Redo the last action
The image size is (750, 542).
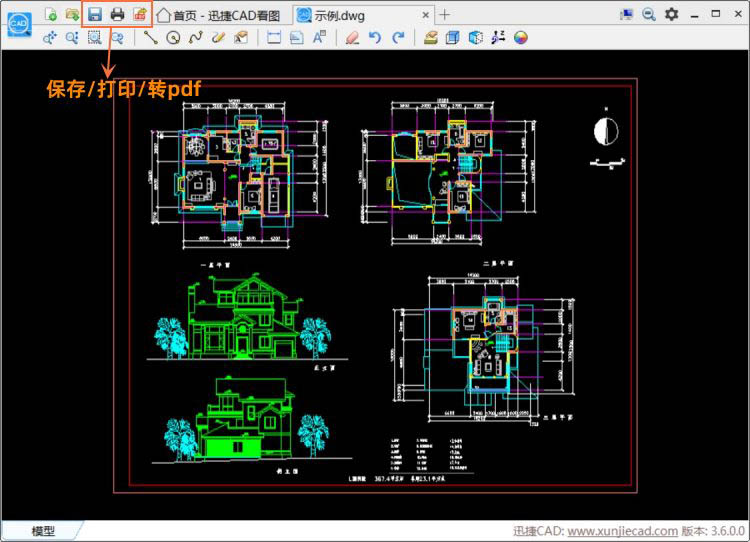(398, 37)
